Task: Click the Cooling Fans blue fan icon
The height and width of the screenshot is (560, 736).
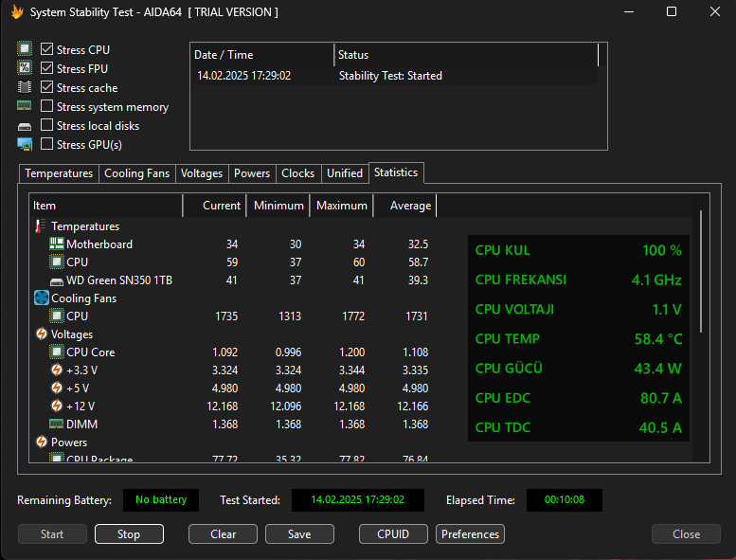Action: [42, 298]
